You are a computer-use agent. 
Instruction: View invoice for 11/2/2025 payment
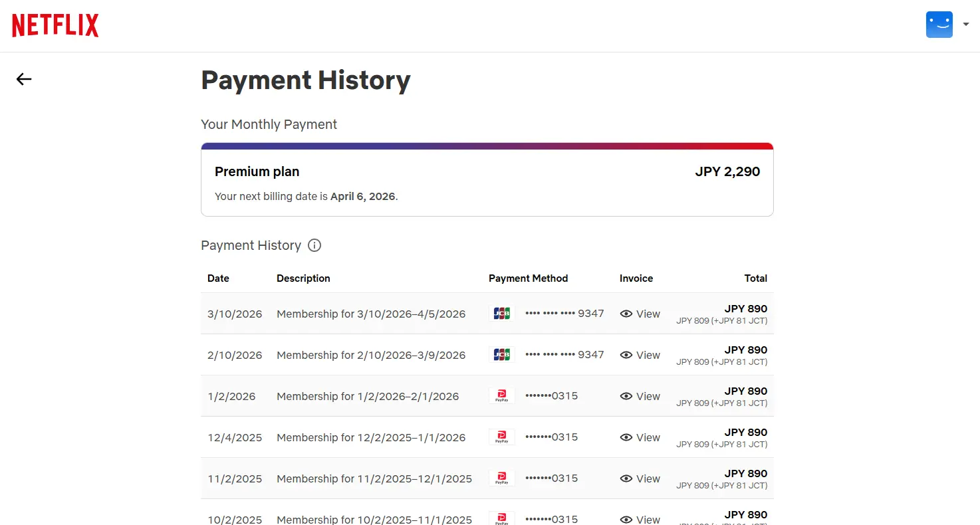pos(640,478)
